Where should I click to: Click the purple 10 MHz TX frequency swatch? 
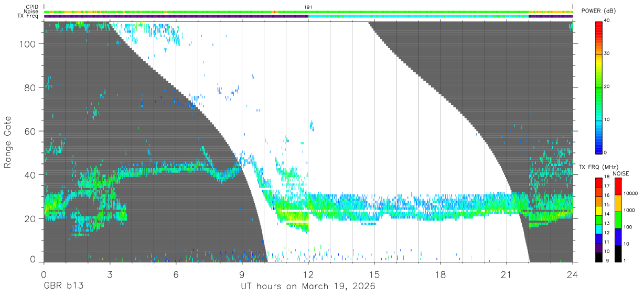coord(598,248)
